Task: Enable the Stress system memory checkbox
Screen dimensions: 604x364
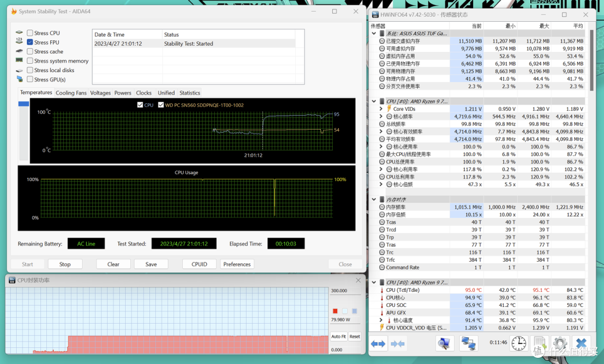Action: 30,61
